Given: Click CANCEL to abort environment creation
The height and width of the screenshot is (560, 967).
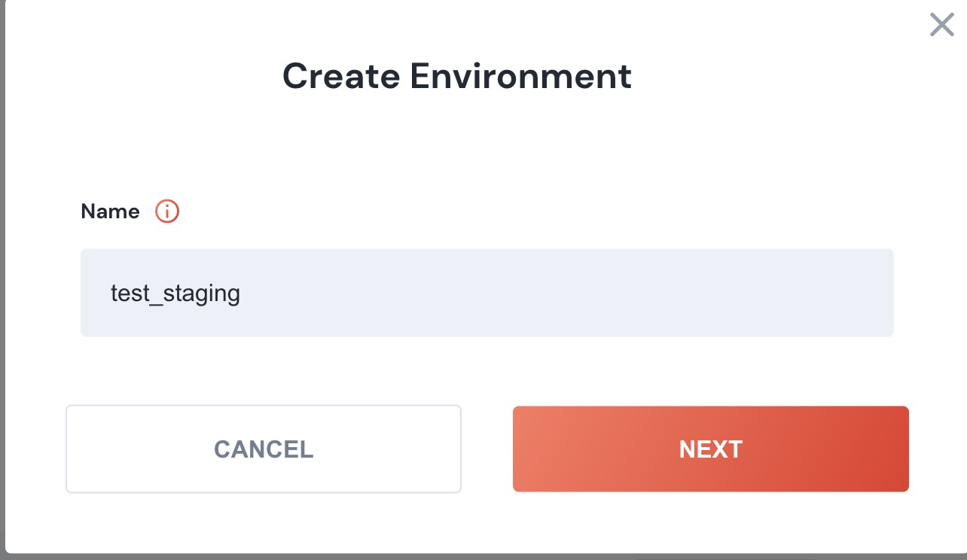Looking at the screenshot, I should [x=264, y=449].
